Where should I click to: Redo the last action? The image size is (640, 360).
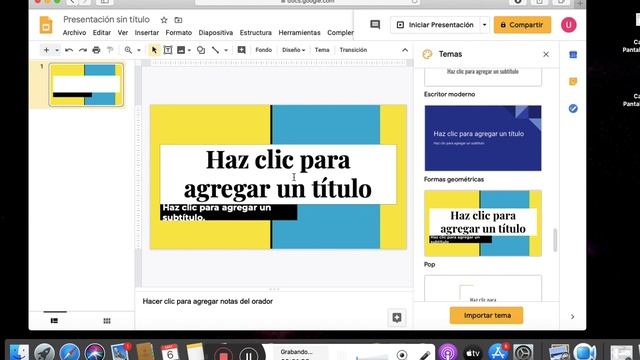pos(83,50)
